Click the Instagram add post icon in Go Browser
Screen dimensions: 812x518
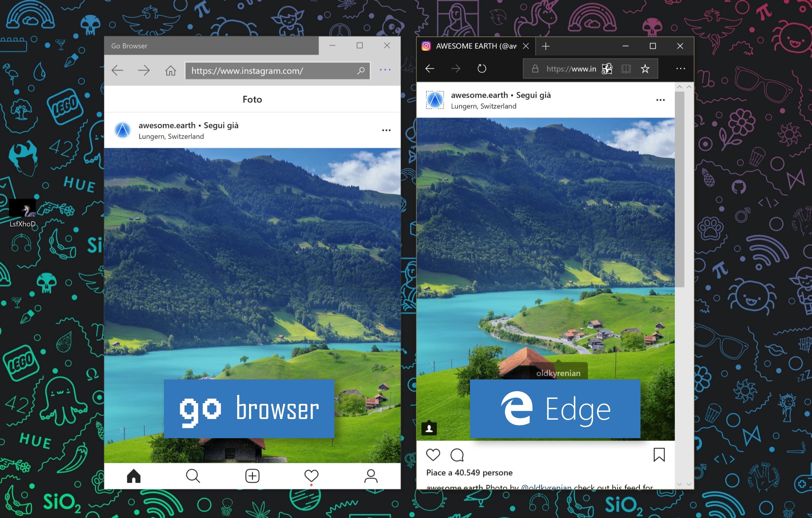click(x=253, y=476)
